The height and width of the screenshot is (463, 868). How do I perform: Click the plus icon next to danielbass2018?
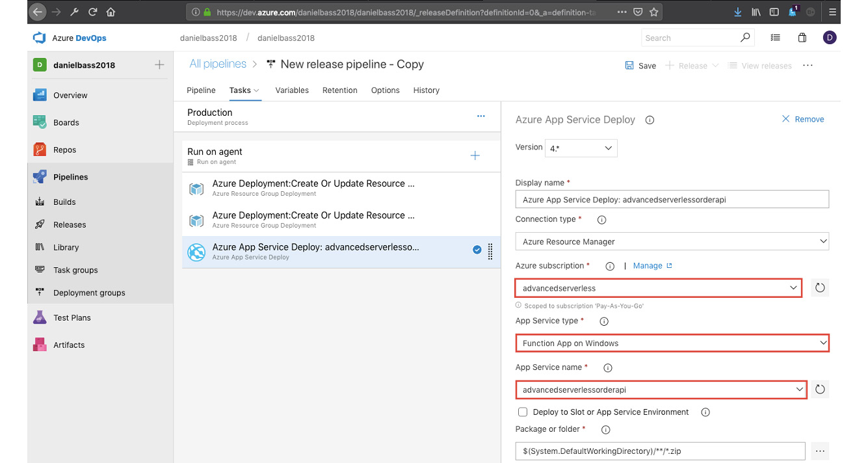pos(159,65)
